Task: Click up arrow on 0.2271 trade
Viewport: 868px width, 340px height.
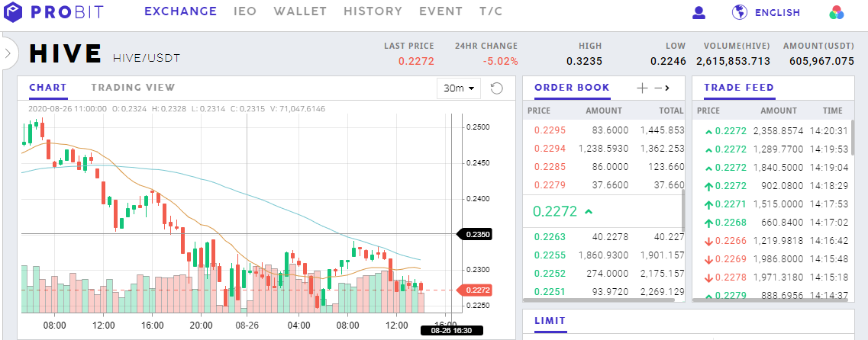Action: [x=708, y=204]
